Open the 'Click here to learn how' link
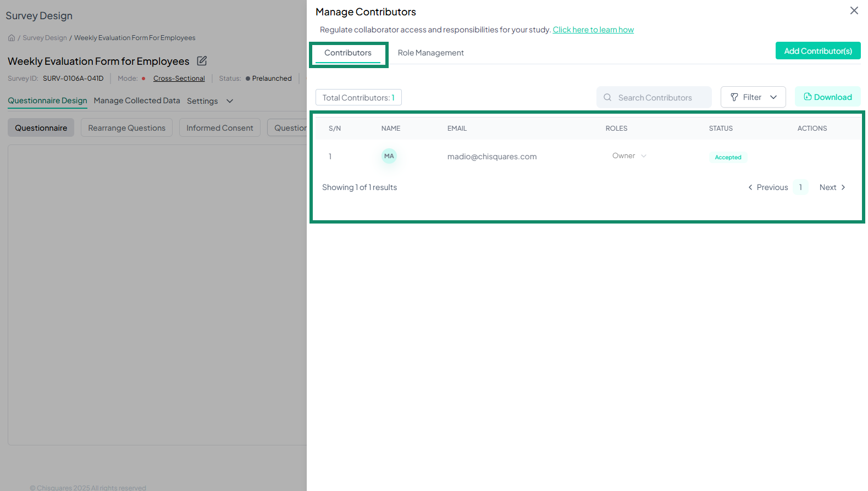This screenshot has width=868, height=491. click(x=593, y=30)
